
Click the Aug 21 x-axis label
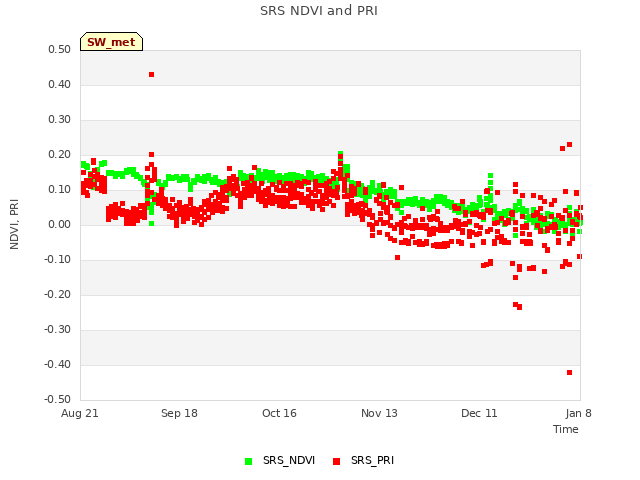pyautogui.click(x=80, y=413)
